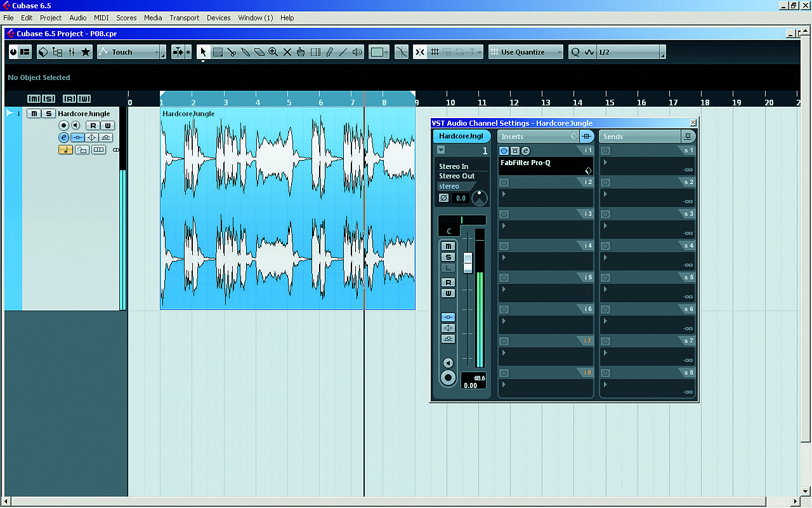812x508 pixels.
Task: Click the input phase invert icon
Action: tap(444, 198)
